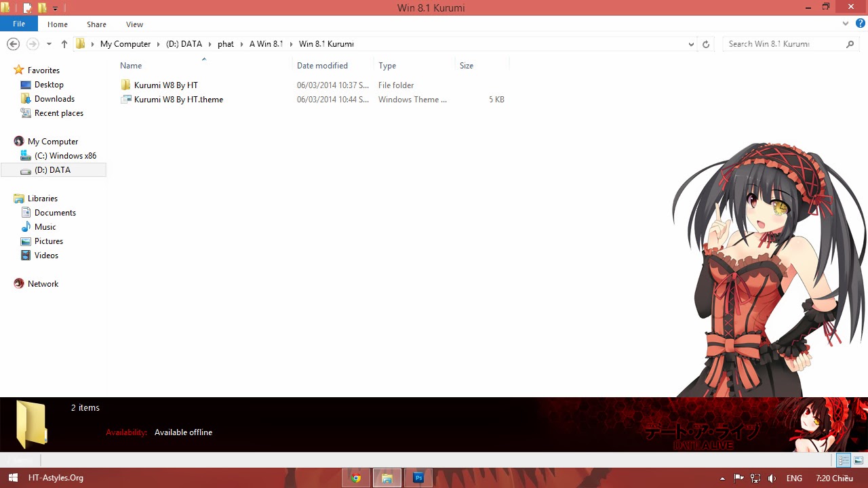Click the File Explorer taskbar icon
The width and height of the screenshot is (868, 488).
click(387, 478)
